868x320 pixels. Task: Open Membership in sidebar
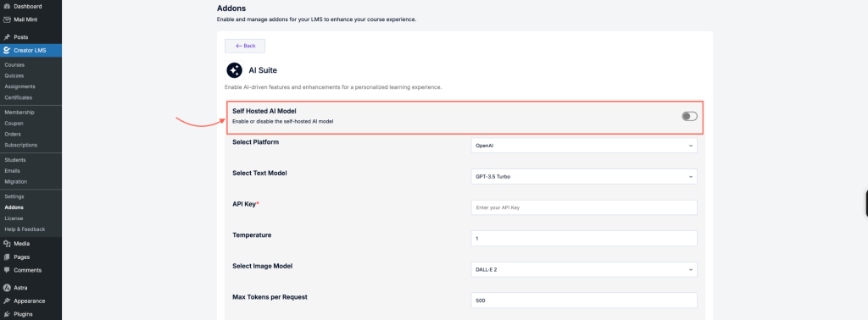click(x=19, y=113)
